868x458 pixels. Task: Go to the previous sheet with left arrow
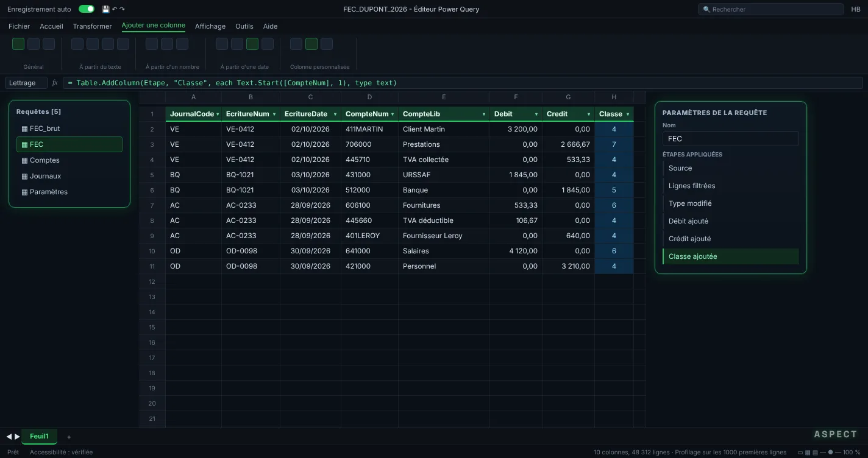click(9, 437)
